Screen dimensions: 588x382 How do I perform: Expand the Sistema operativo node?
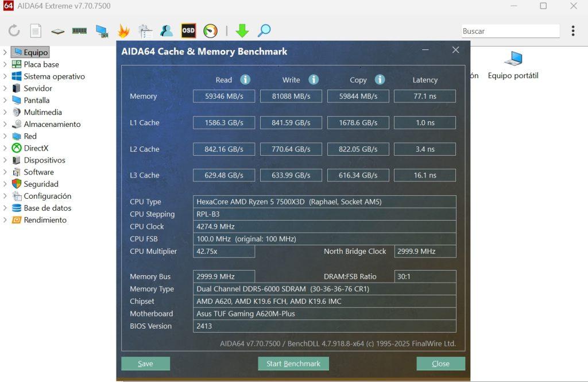(5, 76)
